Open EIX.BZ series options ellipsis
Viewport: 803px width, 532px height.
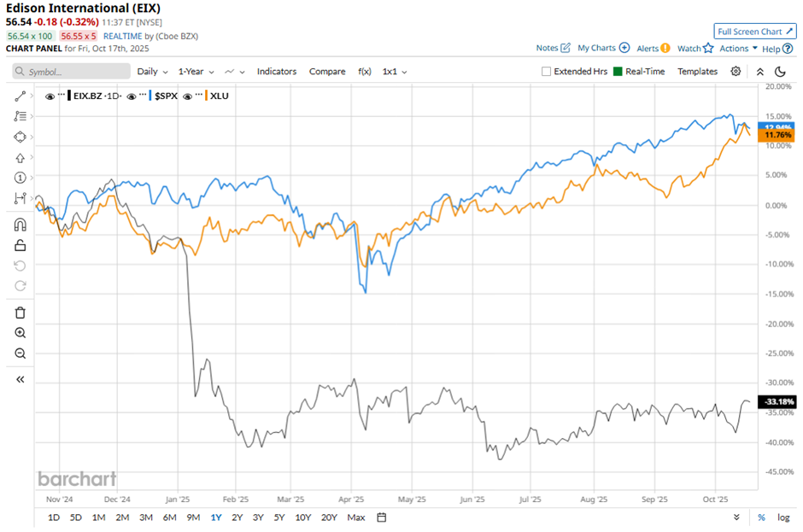click(x=62, y=95)
